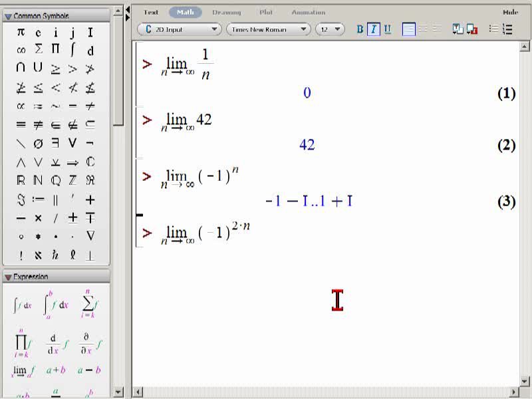Insert the partial derivative template
This screenshot has width=532, height=399.
tap(90, 343)
